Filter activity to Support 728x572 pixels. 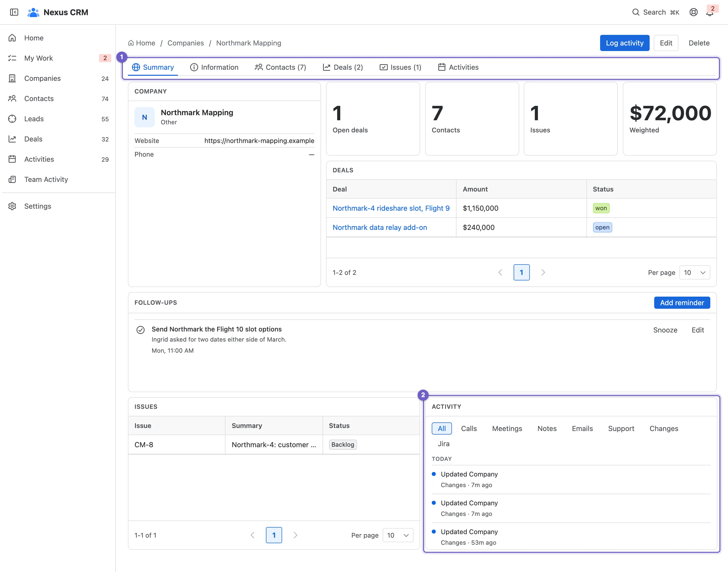(621, 428)
